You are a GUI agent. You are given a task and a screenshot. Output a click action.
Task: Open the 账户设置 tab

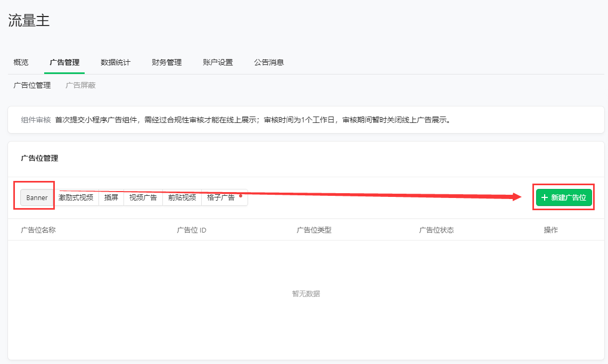[x=218, y=62]
